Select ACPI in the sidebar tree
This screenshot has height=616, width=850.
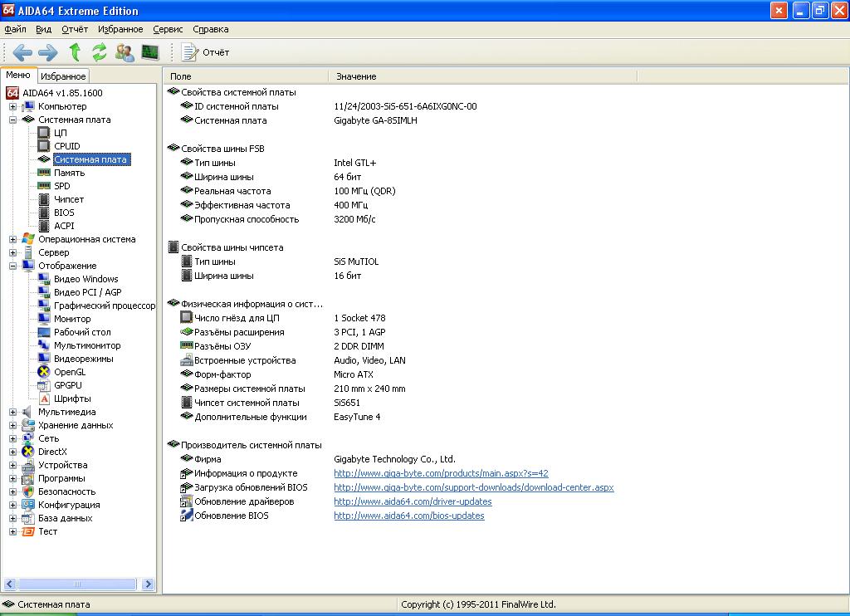coord(64,226)
